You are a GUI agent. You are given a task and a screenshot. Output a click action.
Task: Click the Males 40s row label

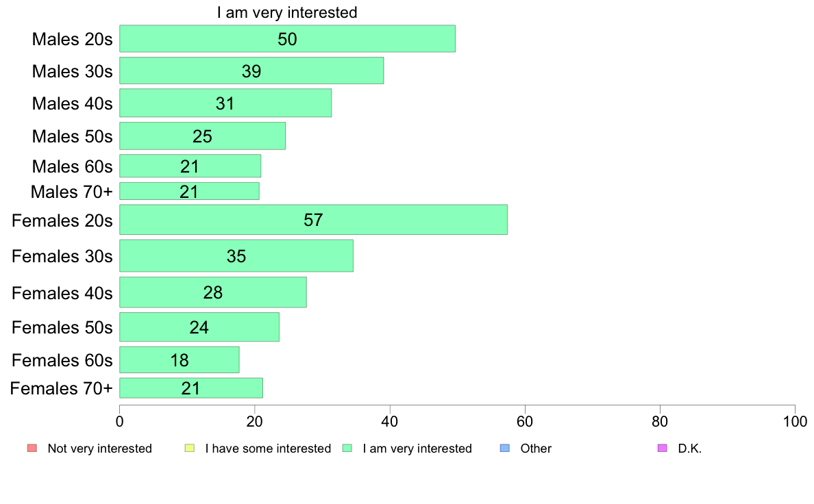72,104
